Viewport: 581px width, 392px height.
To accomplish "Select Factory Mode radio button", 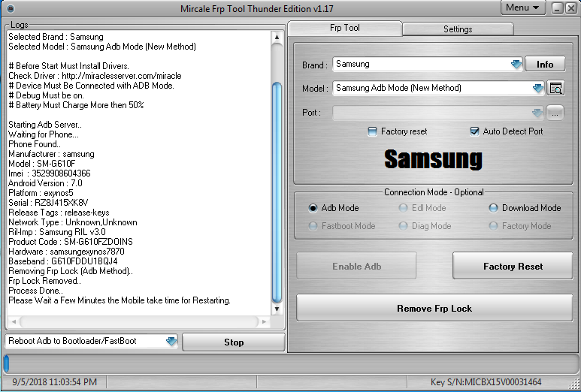I will 493,226.
